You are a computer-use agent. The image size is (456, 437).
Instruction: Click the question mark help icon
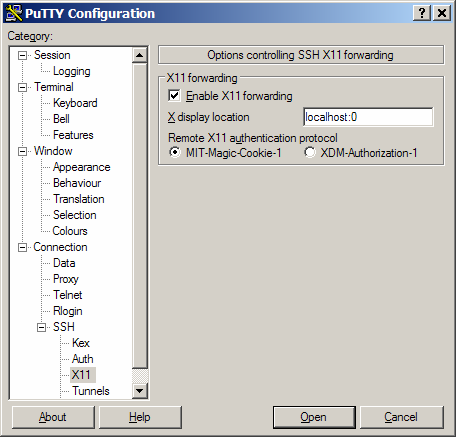coord(422,13)
